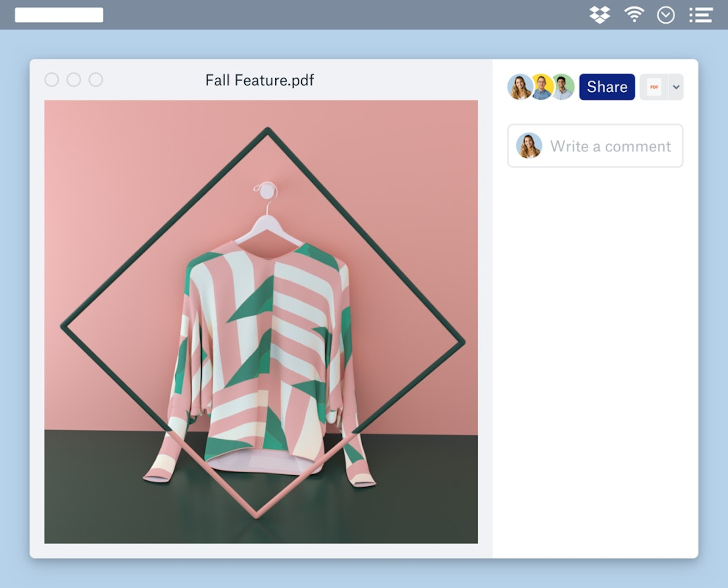Screen dimensions: 728x588
Task: Click the leftmost window control circle
Action: [52, 80]
